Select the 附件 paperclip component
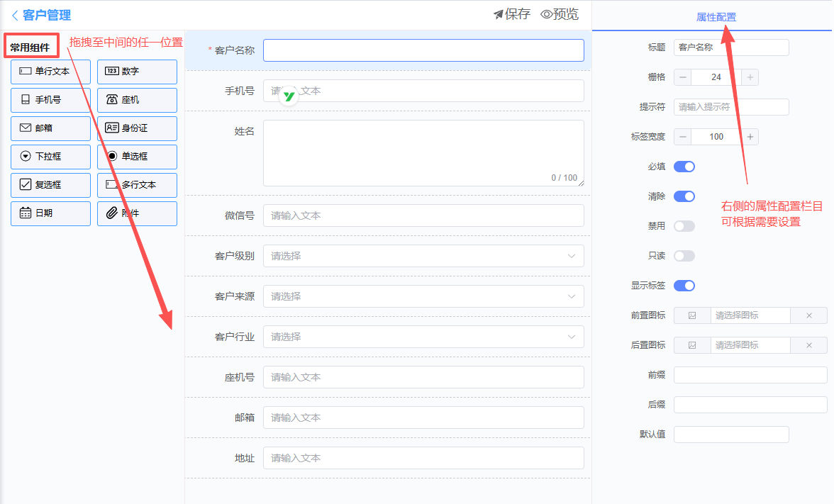834x504 pixels. point(138,213)
